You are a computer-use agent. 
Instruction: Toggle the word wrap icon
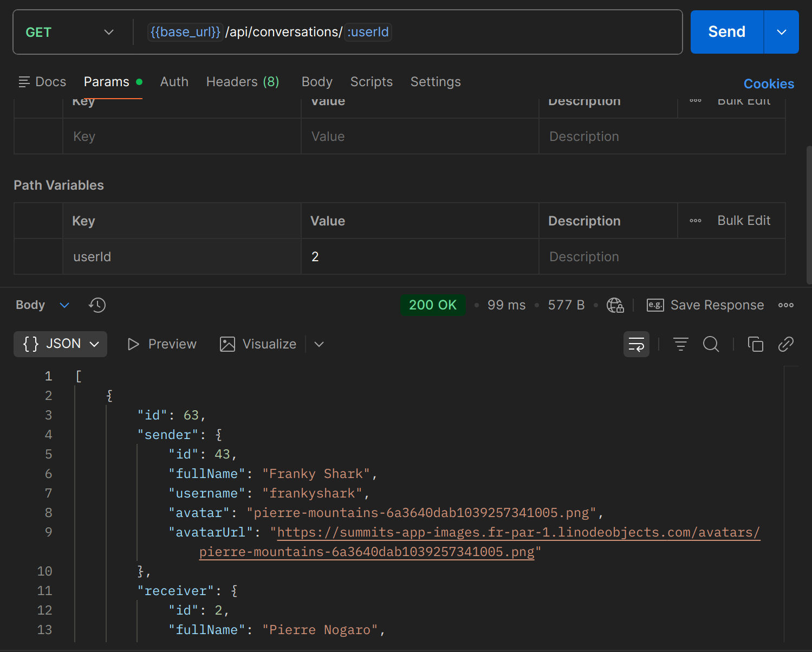(x=636, y=344)
